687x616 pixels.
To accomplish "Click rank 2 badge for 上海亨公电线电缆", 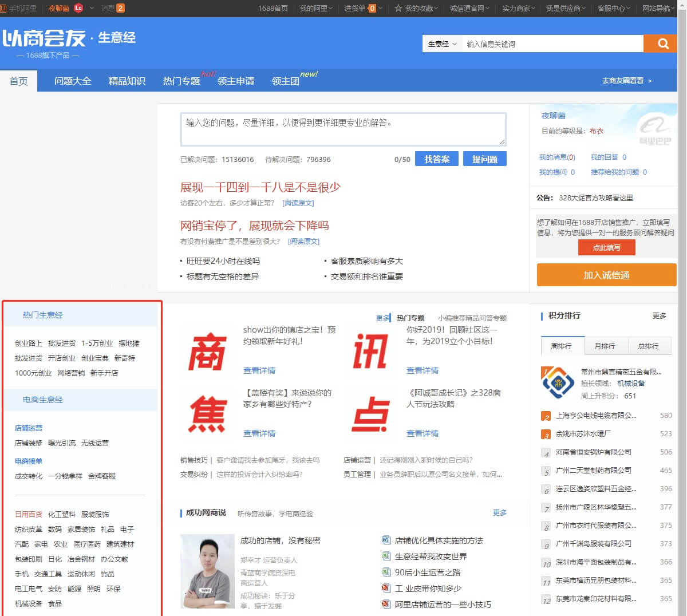I will [x=546, y=416].
